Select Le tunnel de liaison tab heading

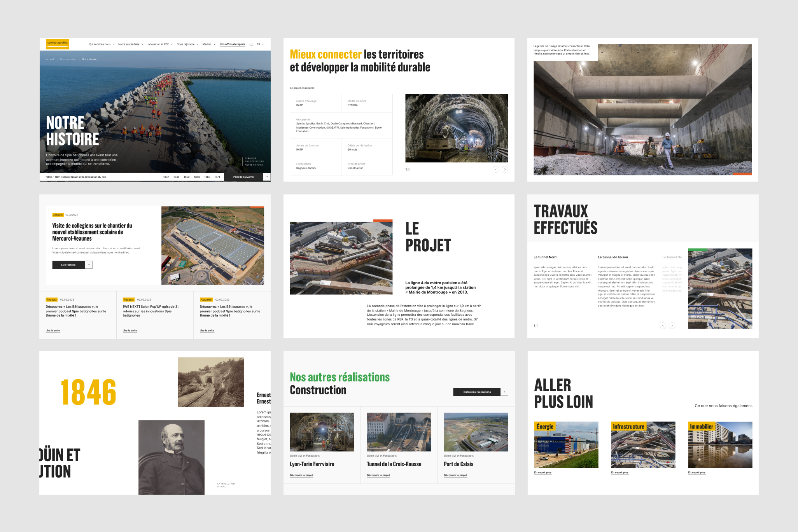[x=612, y=257]
